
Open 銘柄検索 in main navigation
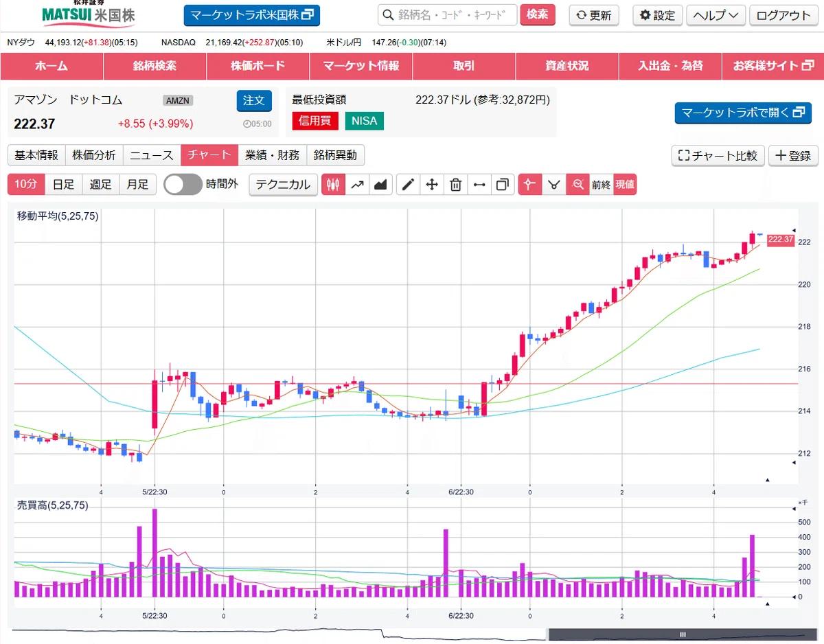coord(154,66)
